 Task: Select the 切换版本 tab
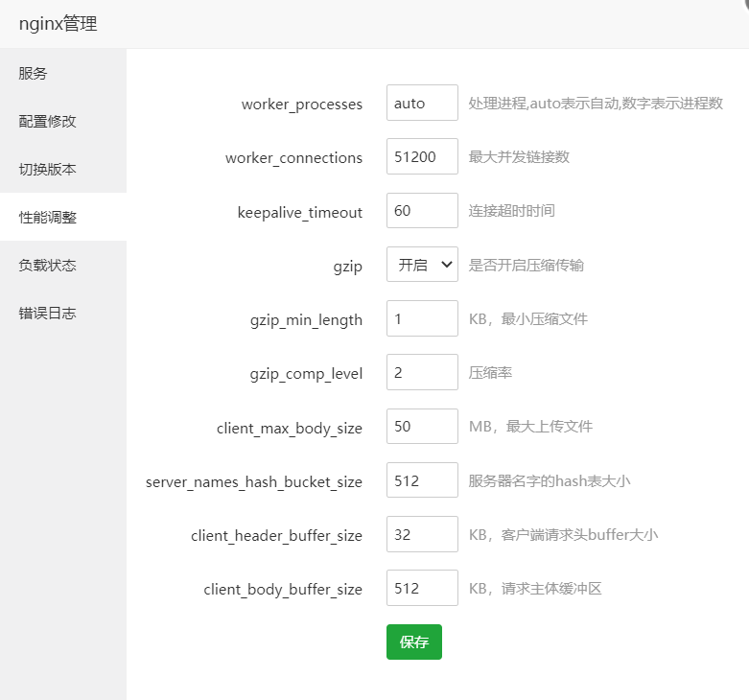tap(63, 169)
